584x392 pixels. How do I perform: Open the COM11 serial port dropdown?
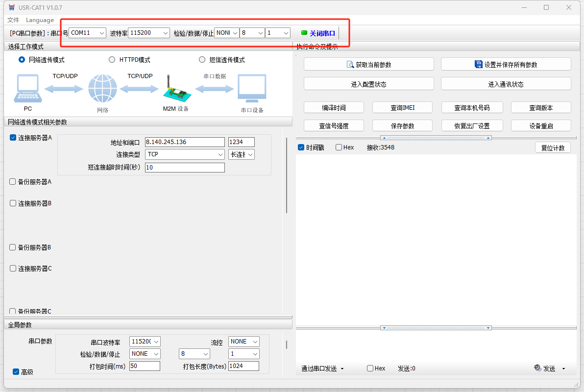tap(87, 33)
